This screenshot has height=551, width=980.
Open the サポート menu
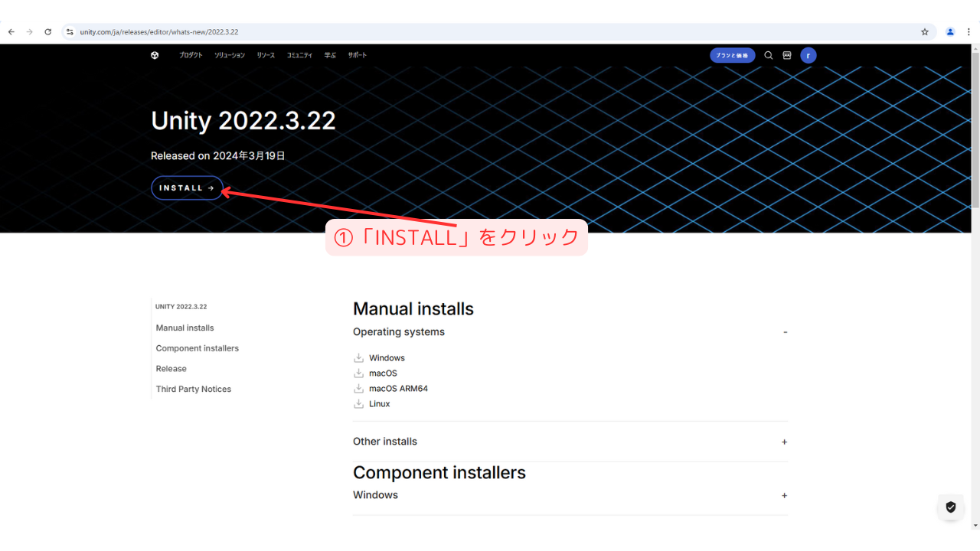coord(357,55)
